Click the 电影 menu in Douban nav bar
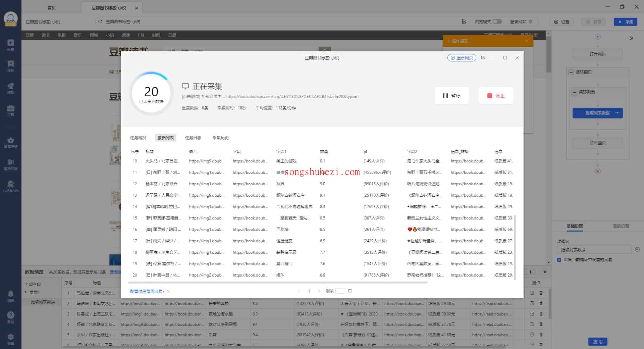Screen dimensions: 644x349 click(62, 35)
